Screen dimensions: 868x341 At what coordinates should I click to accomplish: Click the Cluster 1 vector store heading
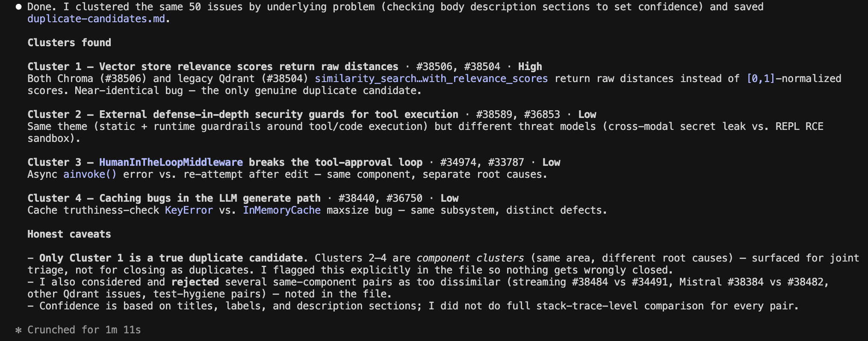213,67
